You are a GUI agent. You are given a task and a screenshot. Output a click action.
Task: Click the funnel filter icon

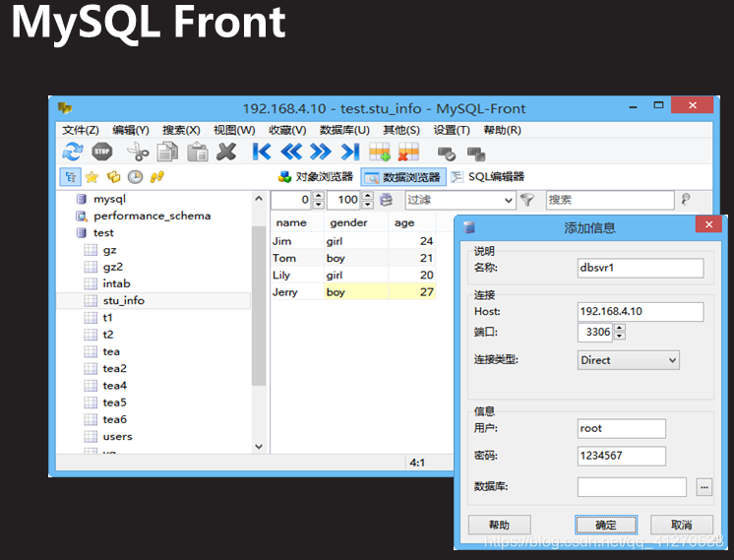[x=527, y=200]
